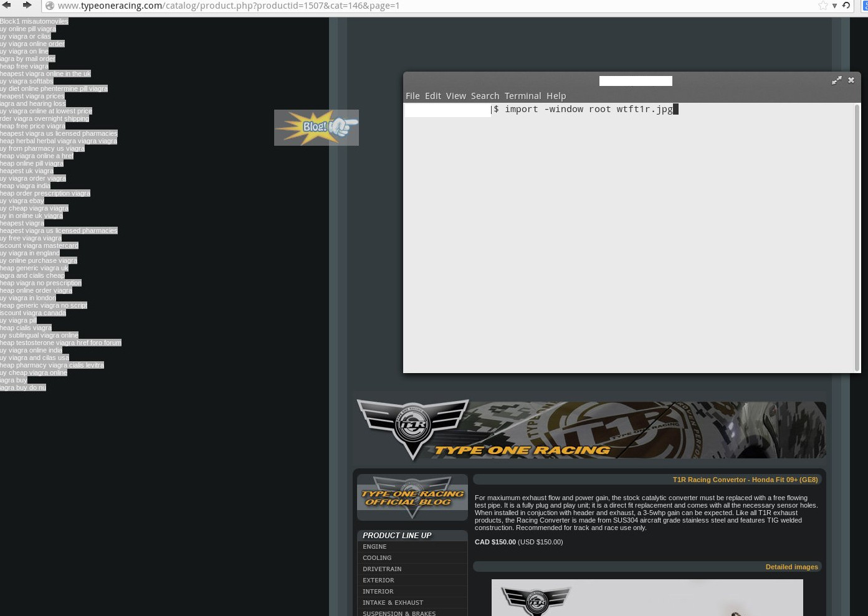Click the 'Block1 misautomoviles' link
The width and height of the screenshot is (868, 616).
click(34, 21)
